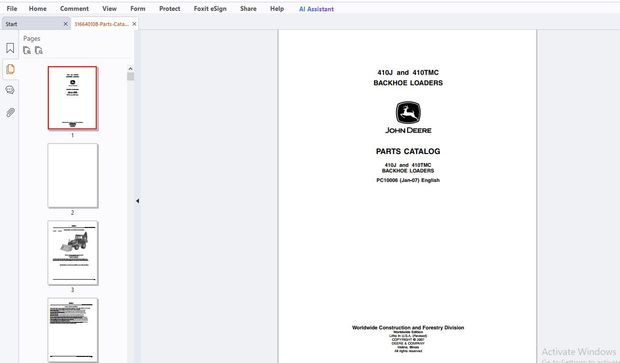The image size is (620, 363).
Task: Click the second page-thumbnail tool icon under Pages
Action: point(39,50)
